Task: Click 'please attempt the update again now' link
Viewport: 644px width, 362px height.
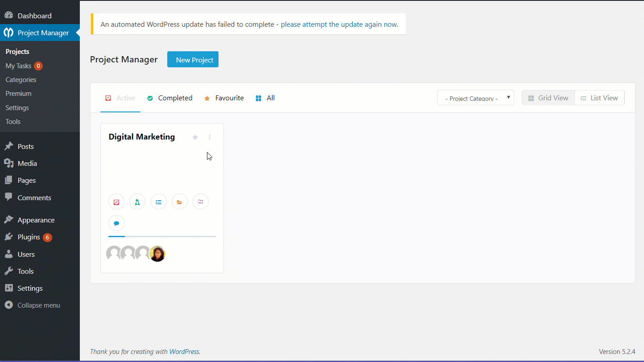Action: click(339, 25)
